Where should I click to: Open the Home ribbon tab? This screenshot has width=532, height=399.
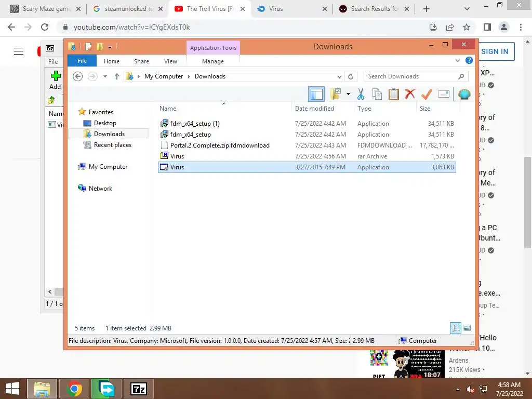(112, 61)
